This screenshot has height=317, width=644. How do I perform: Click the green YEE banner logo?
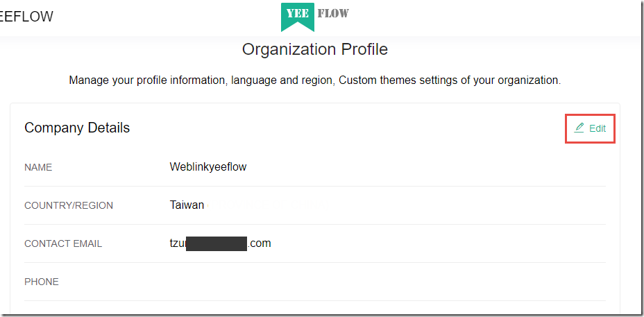[x=298, y=17]
